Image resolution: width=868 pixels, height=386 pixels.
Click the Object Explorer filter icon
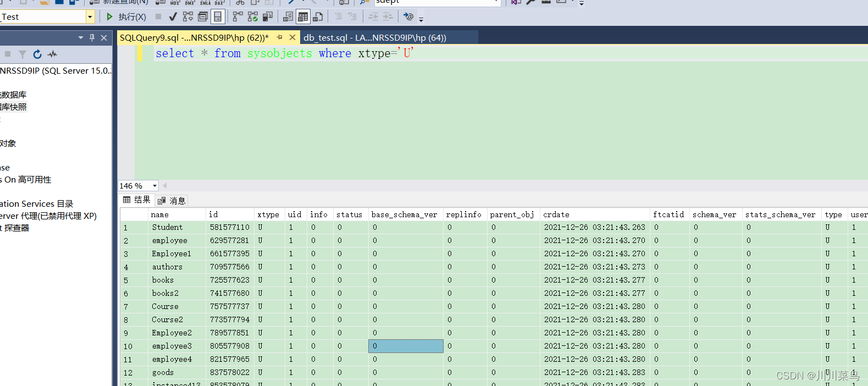pyautogui.click(x=23, y=54)
